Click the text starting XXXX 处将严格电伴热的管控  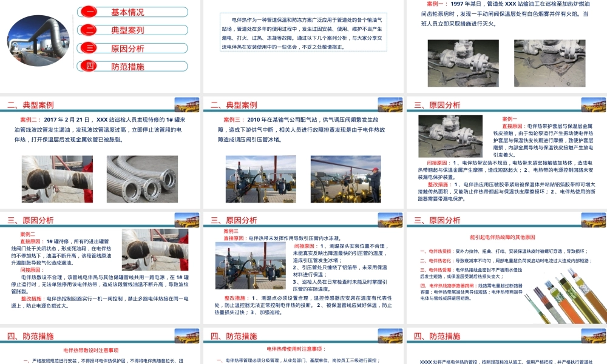point(506,362)
